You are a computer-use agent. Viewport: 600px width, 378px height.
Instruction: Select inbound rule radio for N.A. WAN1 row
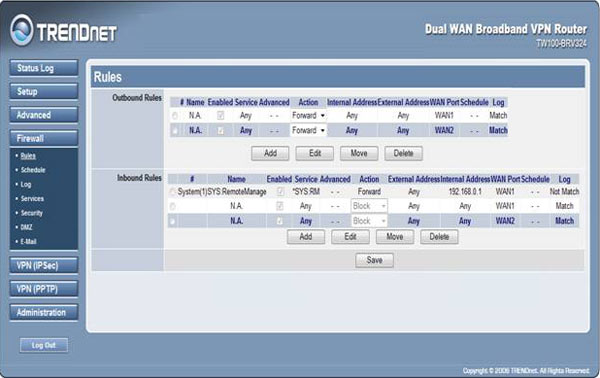[173, 206]
